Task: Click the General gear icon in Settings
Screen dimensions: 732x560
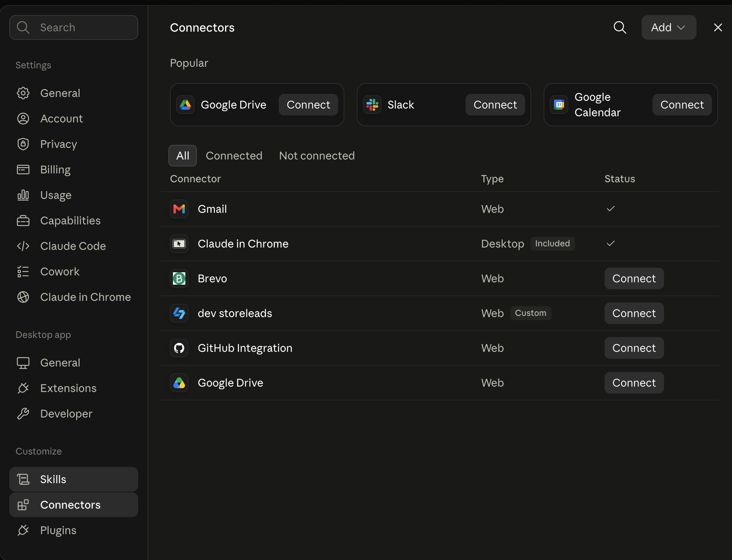Action: pos(23,93)
